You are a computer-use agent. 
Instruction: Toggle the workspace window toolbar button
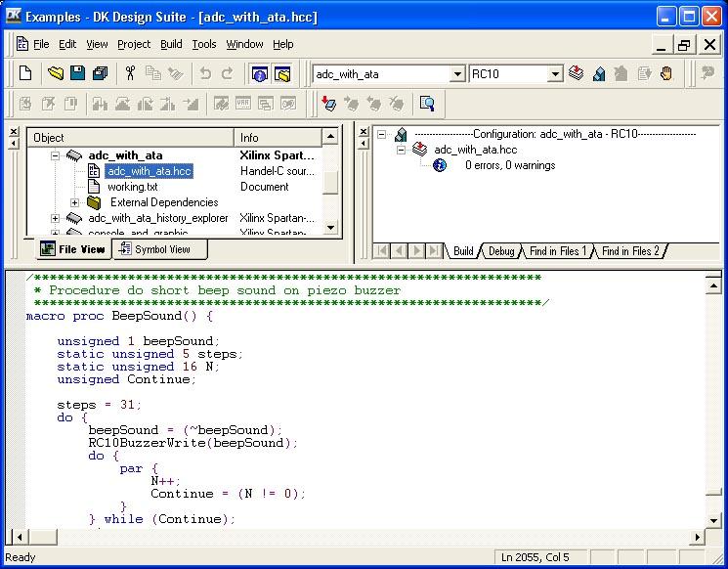(x=281, y=73)
